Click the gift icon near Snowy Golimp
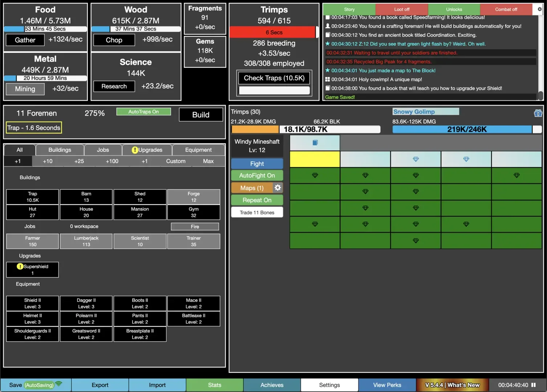547x392 pixels. tap(538, 113)
